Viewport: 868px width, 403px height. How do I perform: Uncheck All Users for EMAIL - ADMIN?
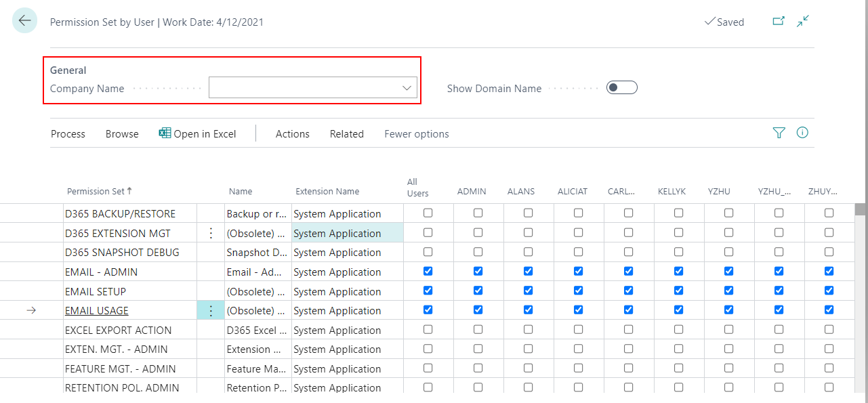(x=428, y=271)
